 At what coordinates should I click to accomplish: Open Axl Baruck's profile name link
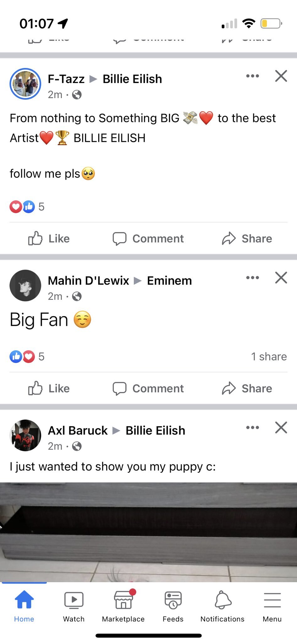(78, 430)
